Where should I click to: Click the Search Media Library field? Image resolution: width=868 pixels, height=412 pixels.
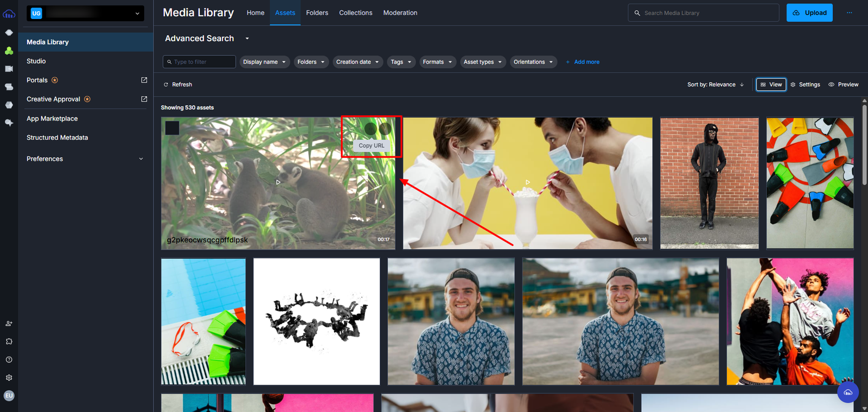pos(705,13)
